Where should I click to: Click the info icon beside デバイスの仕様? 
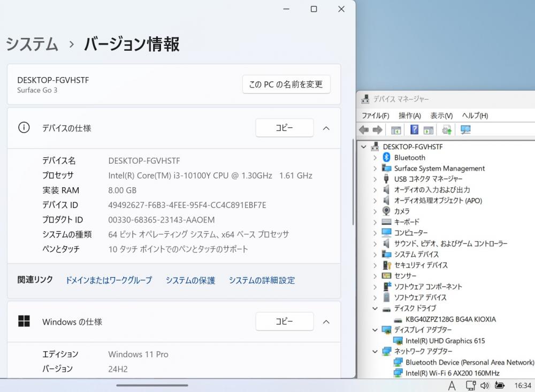point(24,128)
